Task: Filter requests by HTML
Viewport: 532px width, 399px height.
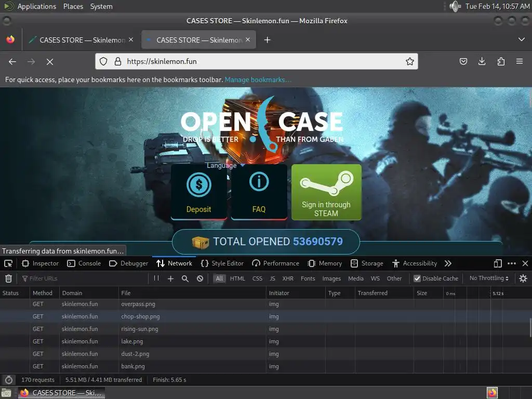Action: tap(237, 278)
